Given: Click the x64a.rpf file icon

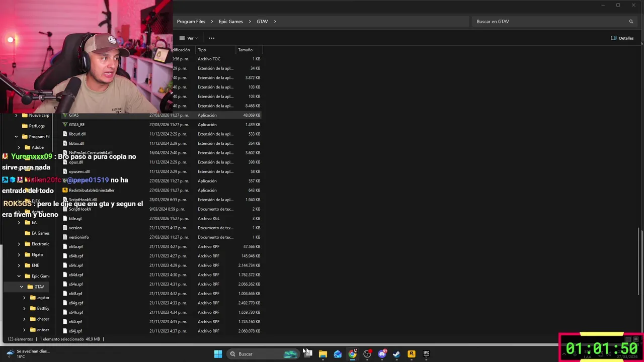Looking at the screenshot, I should click(x=65, y=247).
